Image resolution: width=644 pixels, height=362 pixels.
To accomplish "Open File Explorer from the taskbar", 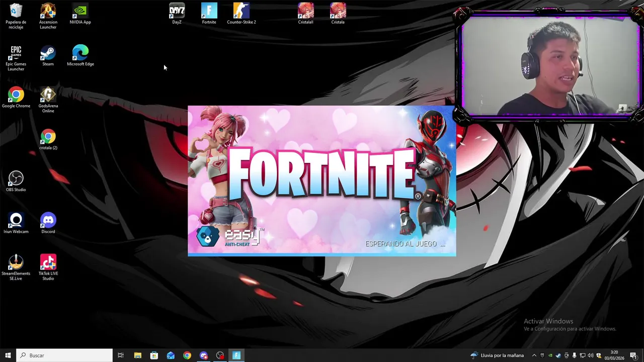I will pos(137,355).
